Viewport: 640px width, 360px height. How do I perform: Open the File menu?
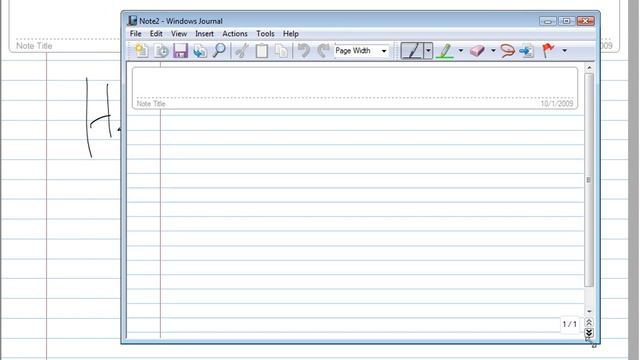pos(136,33)
